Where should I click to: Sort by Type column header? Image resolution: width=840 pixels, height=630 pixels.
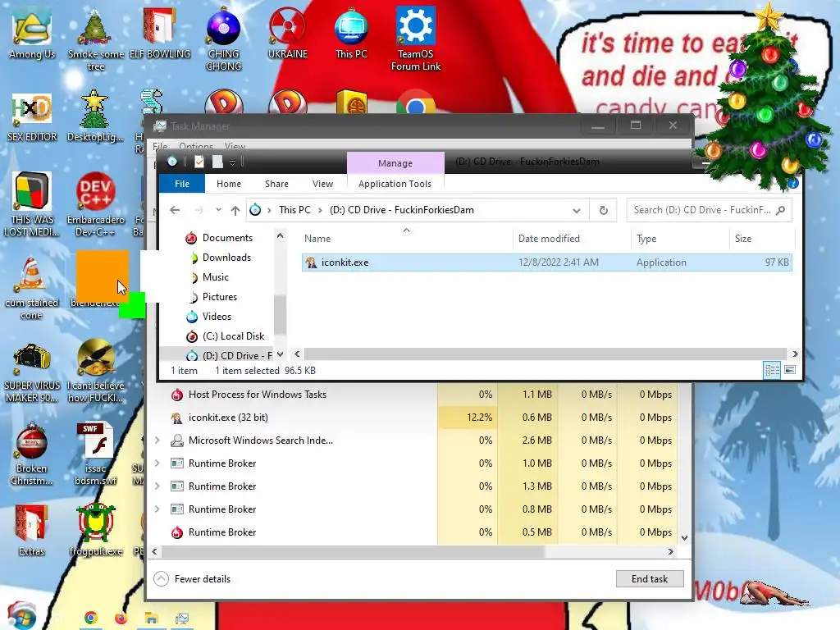point(680,239)
